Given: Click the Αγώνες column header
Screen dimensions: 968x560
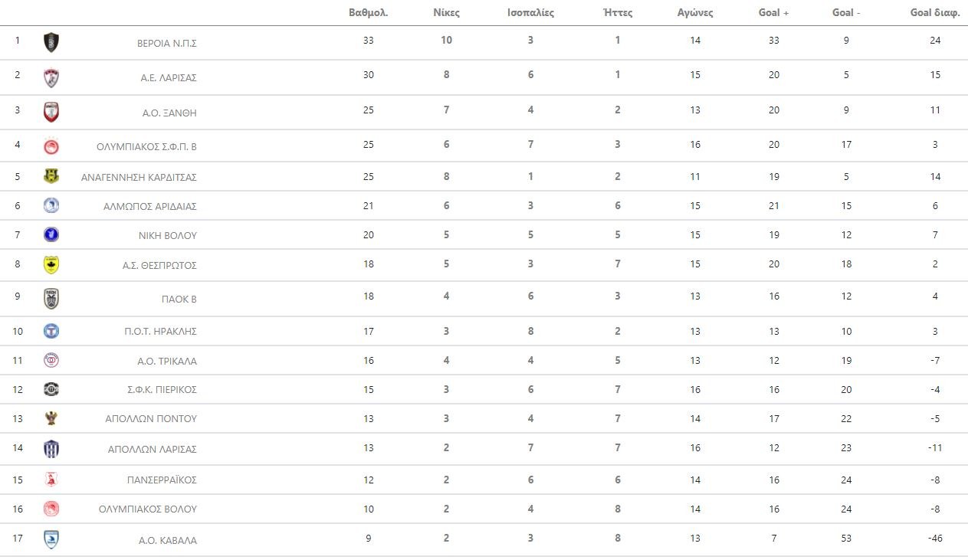Looking at the screenshot, I should click(x=695, y=12).
